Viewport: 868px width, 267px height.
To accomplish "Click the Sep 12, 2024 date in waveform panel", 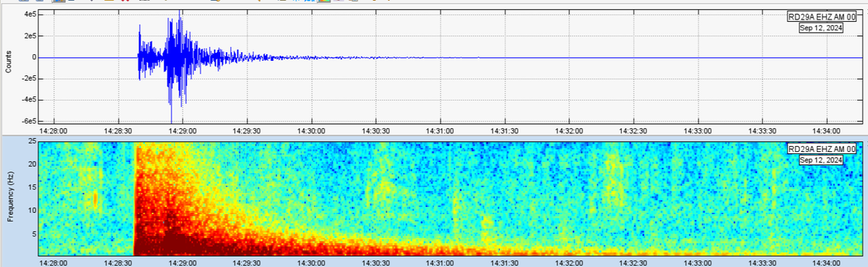I will click(820, 28).
